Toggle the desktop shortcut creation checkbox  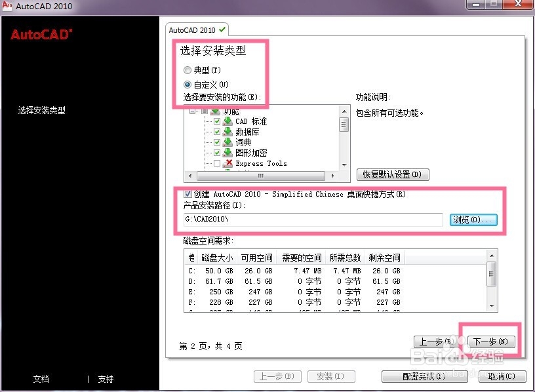pos(188,194)
